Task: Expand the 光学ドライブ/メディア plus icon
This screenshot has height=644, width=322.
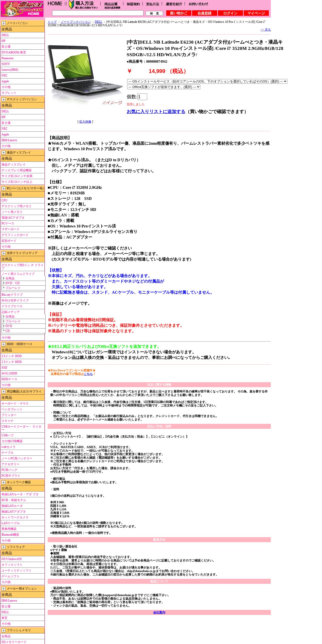Action: 4,253
